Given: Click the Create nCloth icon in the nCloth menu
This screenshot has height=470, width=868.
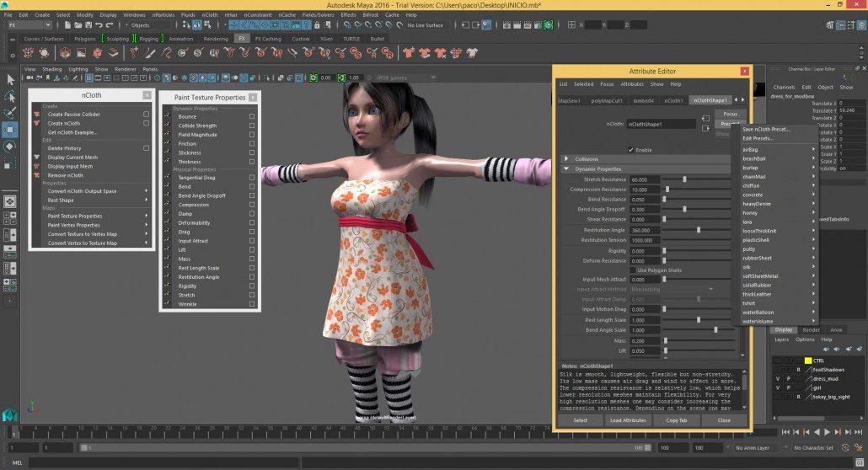Looking at the screenshot, I should pyautogui.click(x=37, y=123).
